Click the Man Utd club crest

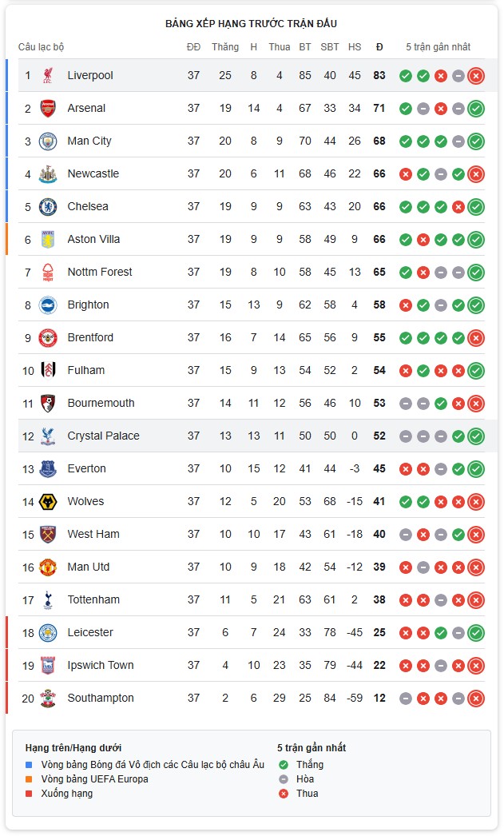point(48,567)
